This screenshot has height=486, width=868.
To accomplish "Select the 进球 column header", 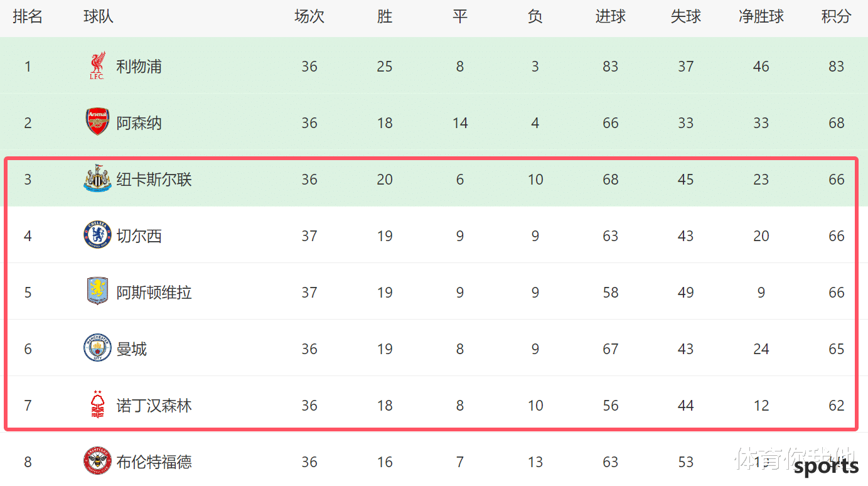I will (611, 17).
